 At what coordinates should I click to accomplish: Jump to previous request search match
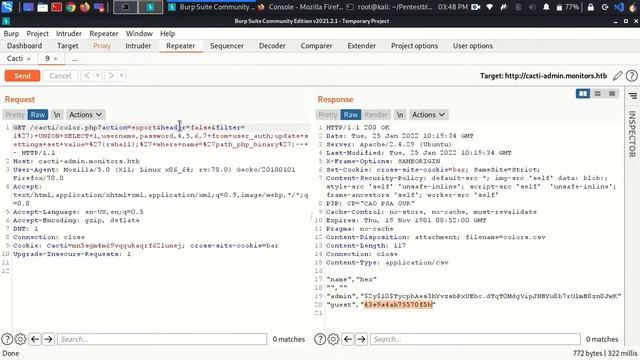(x=35, y=339)
